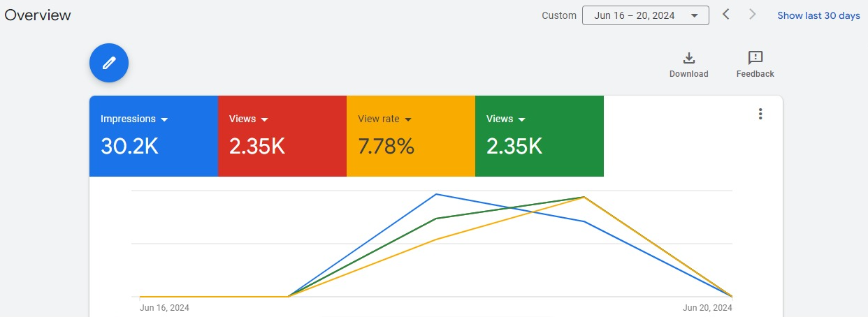Go to the previous date range
Image resolution: width=868 pixels, height=317 pixels.
pyautogui.click(x=726, y=15)
